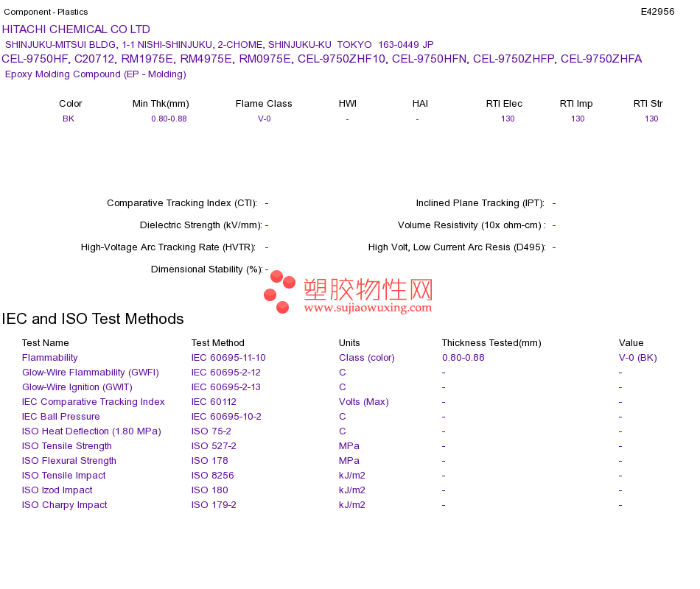700x589 pixels.
Task: Click the IEC and ISO Test Methods heading
Action: coord(93,319)
